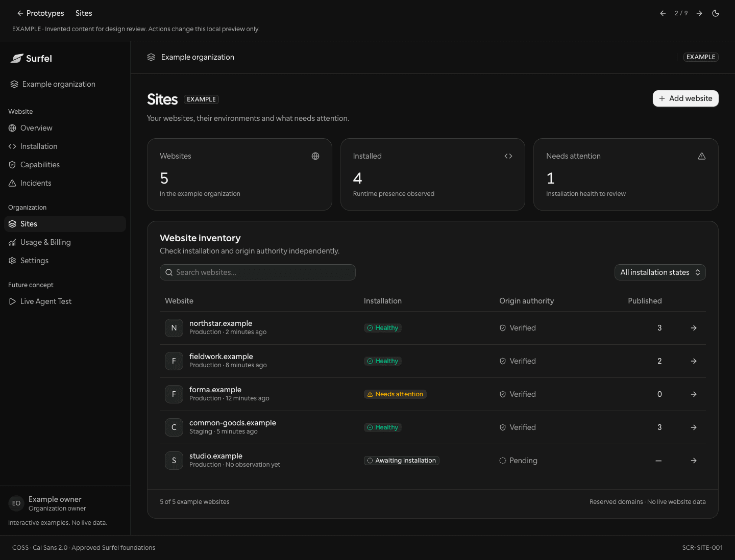The height and width of the screenshot is (560, 735).
Task: Click the SCR-SITE-001 footer label
Action: tap(702, 548)
